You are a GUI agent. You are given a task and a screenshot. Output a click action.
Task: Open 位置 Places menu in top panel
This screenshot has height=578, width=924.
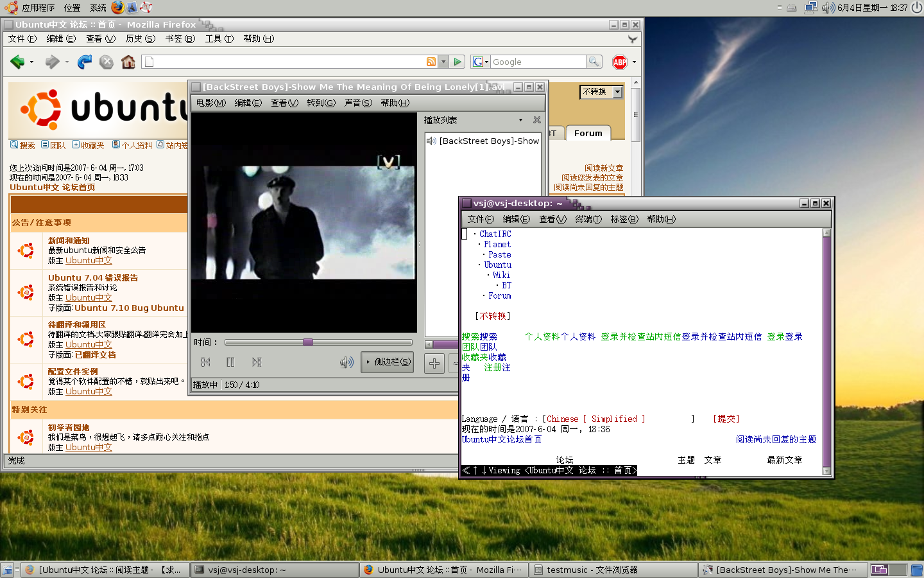pos(73,8)
